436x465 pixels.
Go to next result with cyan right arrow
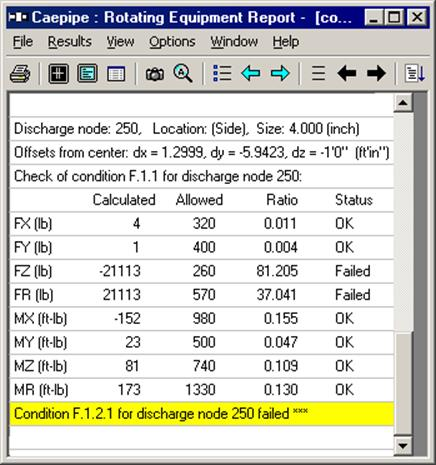click(x=280, y=73)
